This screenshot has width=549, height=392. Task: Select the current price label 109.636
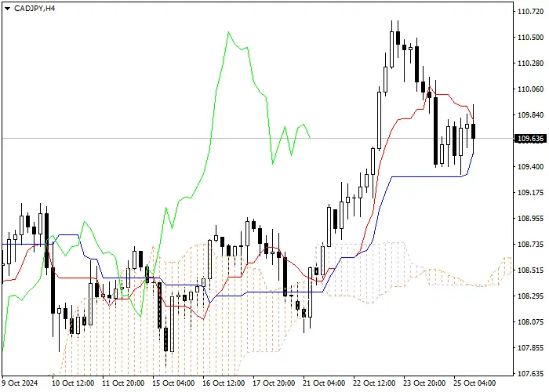530,139
